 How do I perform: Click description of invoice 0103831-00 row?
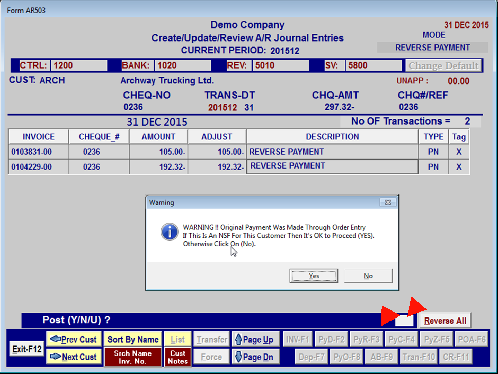coord(332,152)
